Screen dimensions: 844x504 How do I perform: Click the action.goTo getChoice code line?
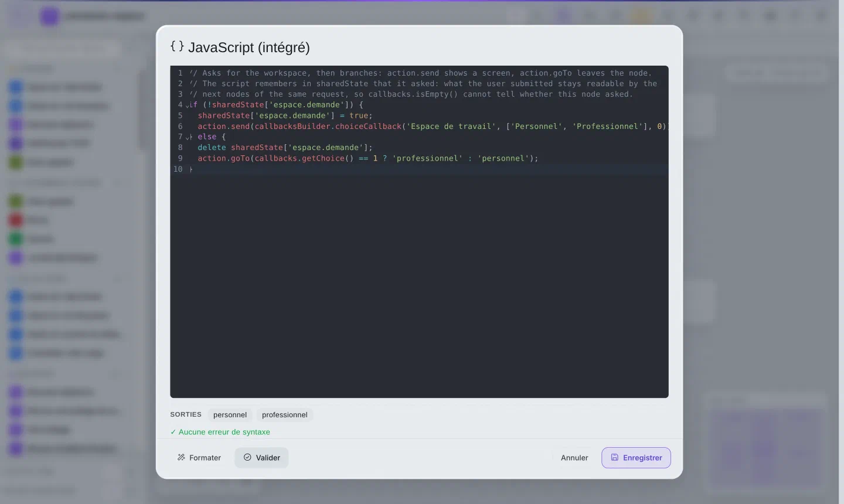[367, 158]
